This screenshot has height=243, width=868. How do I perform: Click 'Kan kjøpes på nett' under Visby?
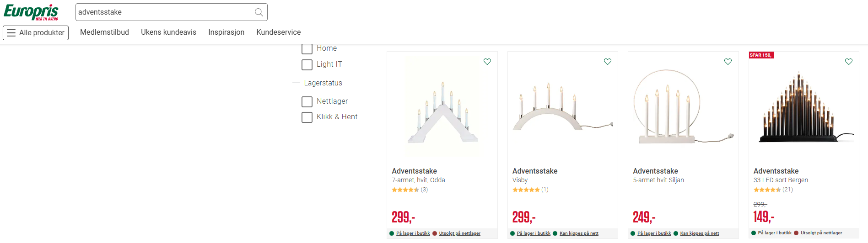pyautogui.click(x=579, y=233)
